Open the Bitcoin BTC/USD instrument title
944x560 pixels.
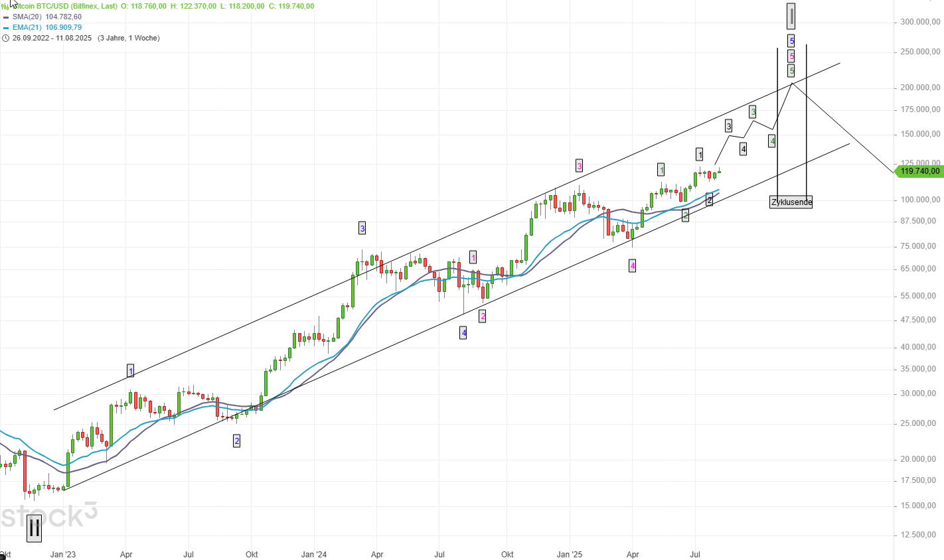tap(65, 6)
